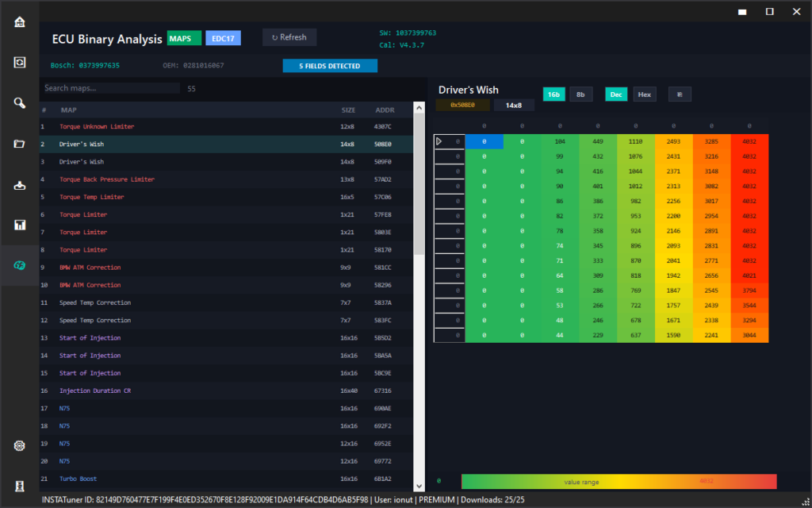The image size is (812, 508).
Task: Select the 16b data width toggle
Action: click(553, 94)
